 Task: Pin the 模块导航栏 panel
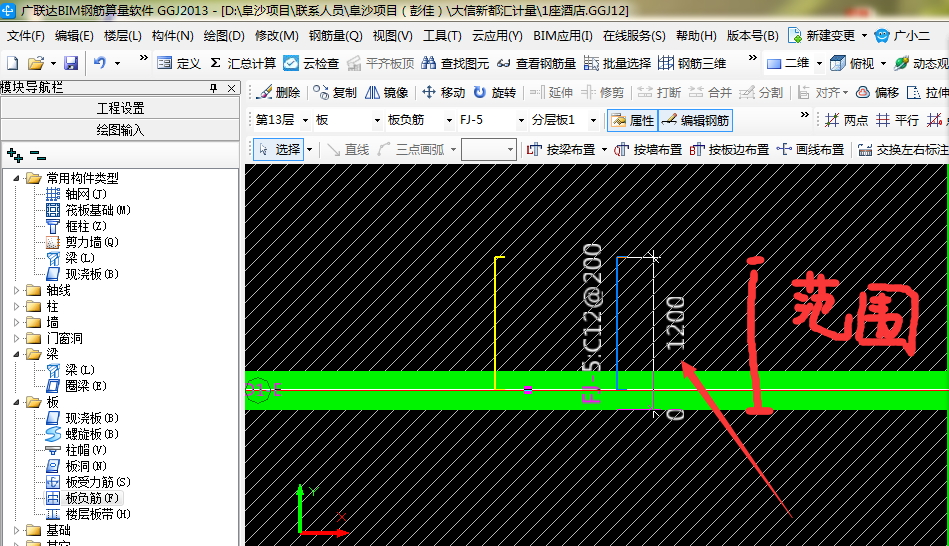coord(214,88)
